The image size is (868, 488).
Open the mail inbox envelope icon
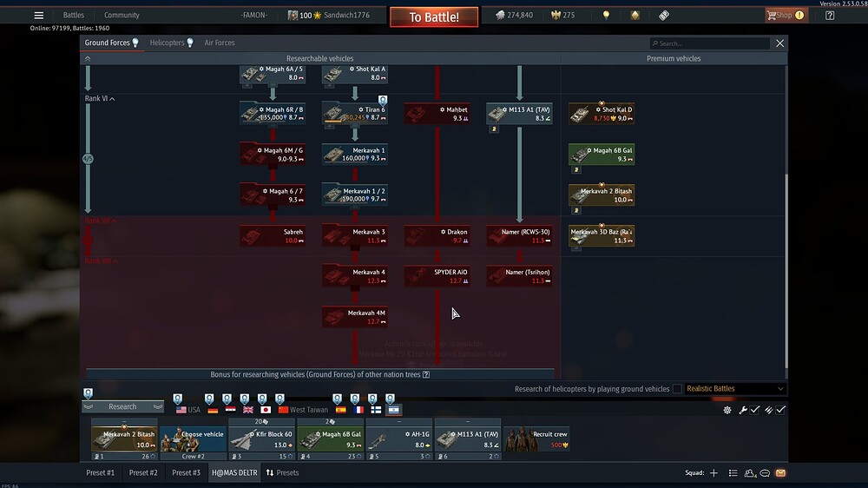click(x=780, y=473)
